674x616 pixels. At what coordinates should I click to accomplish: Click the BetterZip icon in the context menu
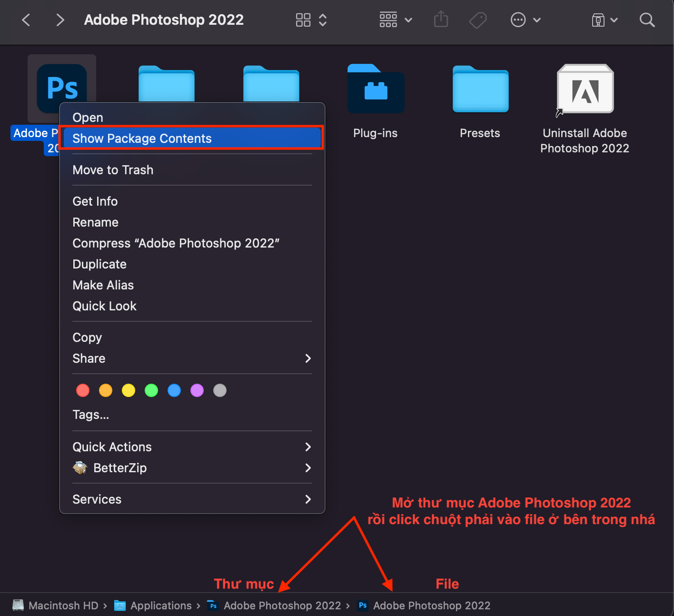coord(79,467)
